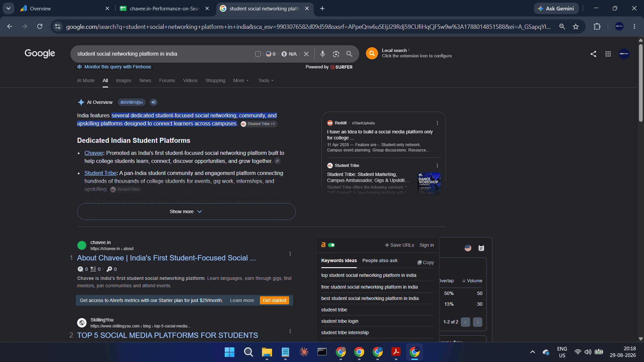Open TOP 5 SOCIAL MEDIA PLATFORMS result
Viewport: 644px width, 362px height.
(x=167, y=335)
